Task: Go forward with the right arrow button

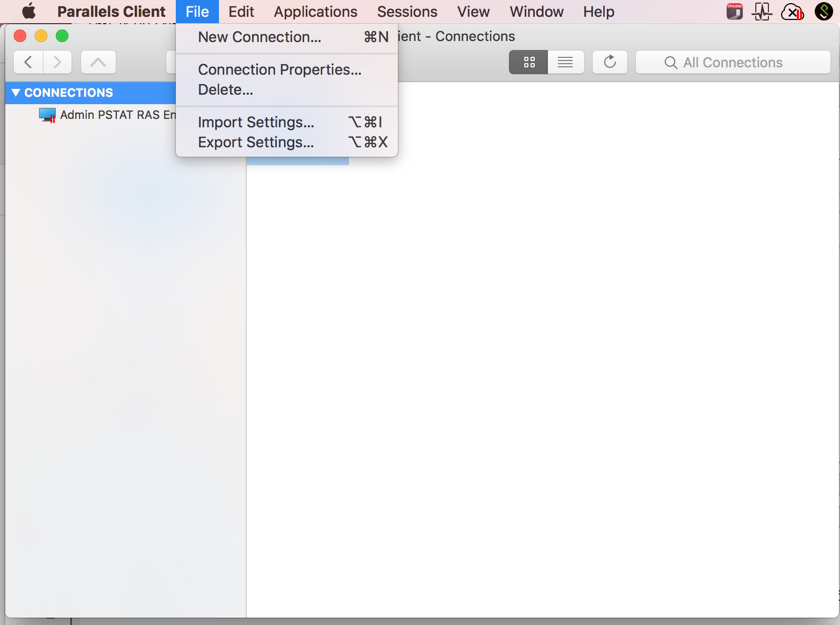Action: [x=57, y=62]
